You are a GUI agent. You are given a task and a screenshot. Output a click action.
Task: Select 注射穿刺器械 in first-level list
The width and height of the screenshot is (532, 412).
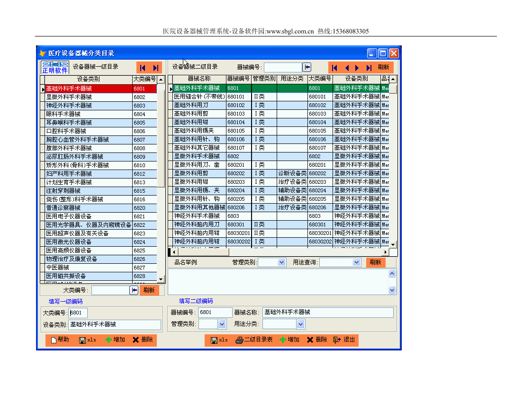click(101, 190)
